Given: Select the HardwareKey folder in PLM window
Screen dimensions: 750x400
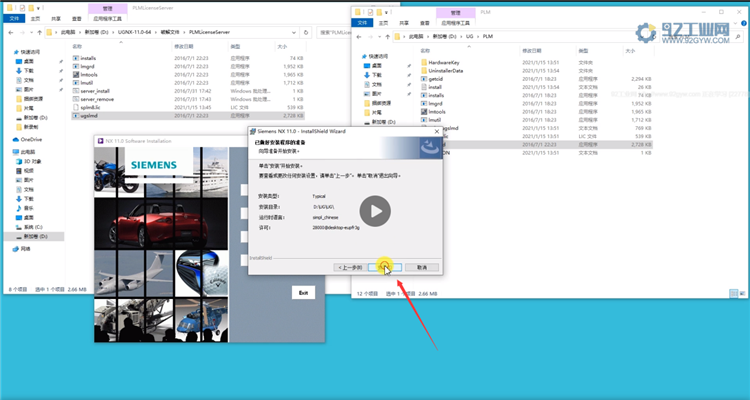Looking at the screenshot, I should [536, 62].
